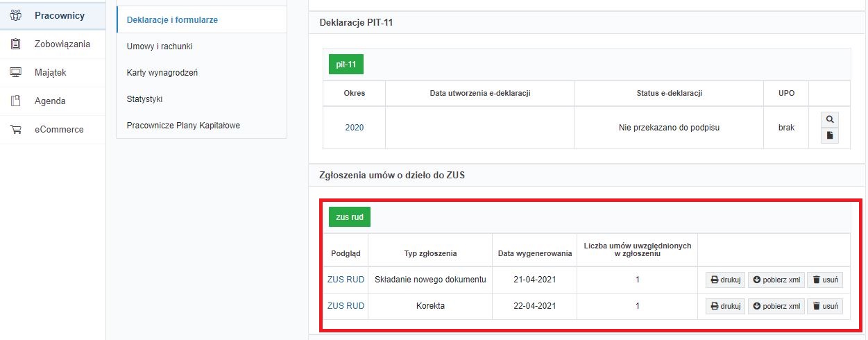Go to Majątek in the sidebar
868x340 pixels.
53,72
